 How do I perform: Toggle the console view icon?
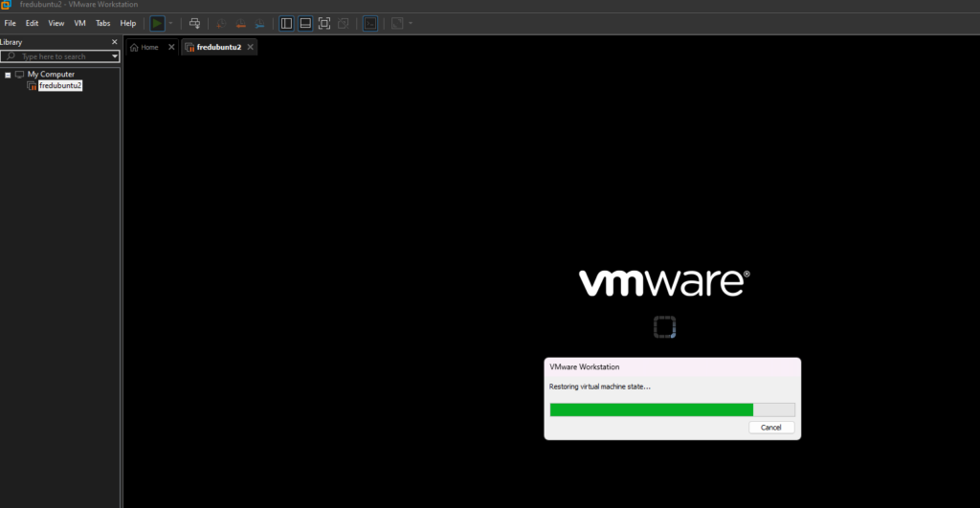pyautogui.click(x=370, y=24)
